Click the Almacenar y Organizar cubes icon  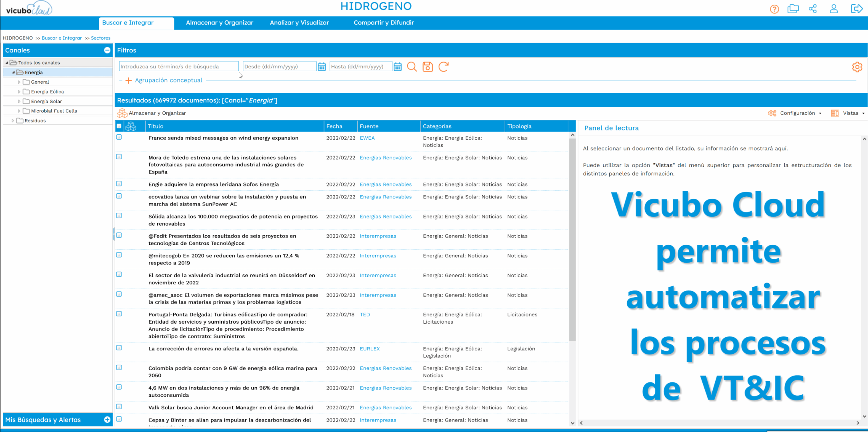click(x=122, y=113)
